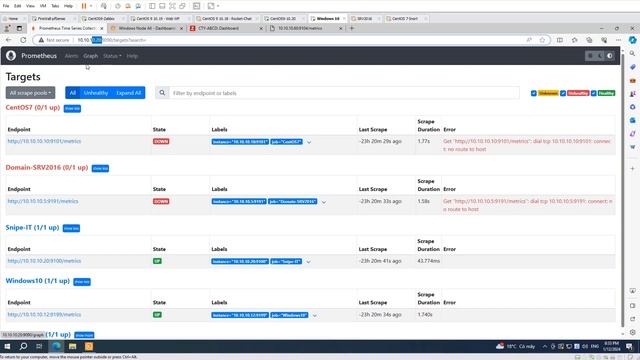Open the sidebar customize plus icon
Screen dimensions: 640x360
[x=633, y=168]
